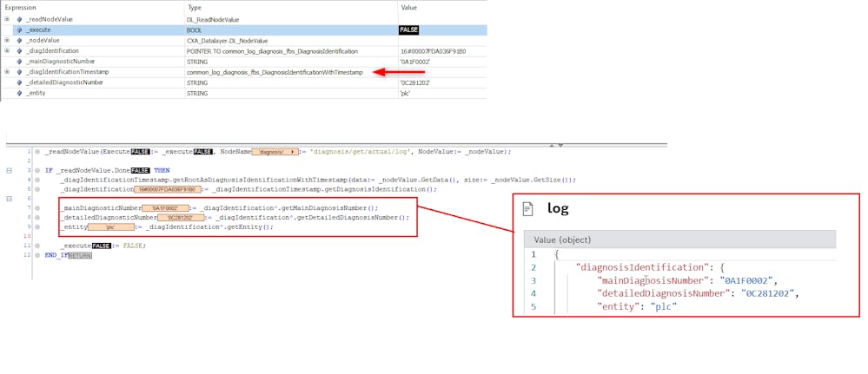Expand the _diagIdentificationTimestamp tree row
The height and width of the screenshot is (374, 868).
(x=7, y=71)
